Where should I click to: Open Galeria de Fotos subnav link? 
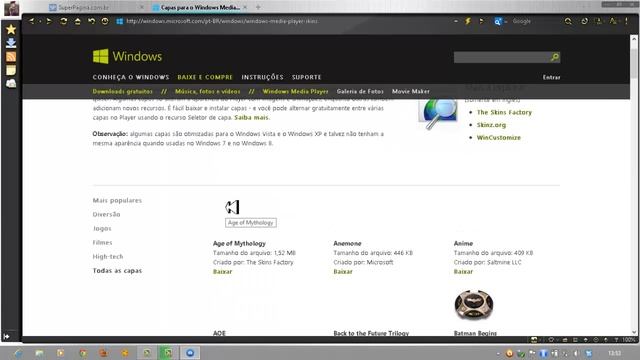[360, 91]
